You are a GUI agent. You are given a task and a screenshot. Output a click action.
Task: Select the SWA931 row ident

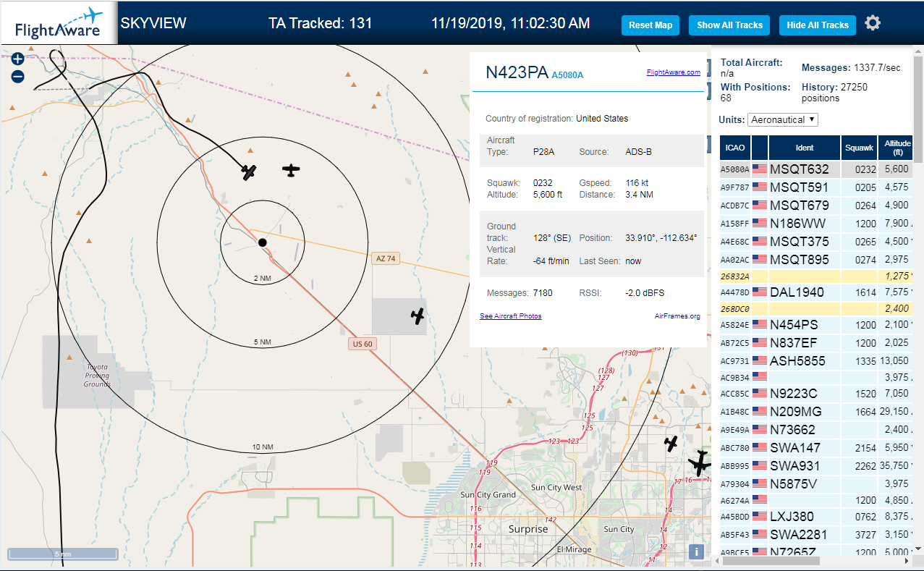pos(795,466)
